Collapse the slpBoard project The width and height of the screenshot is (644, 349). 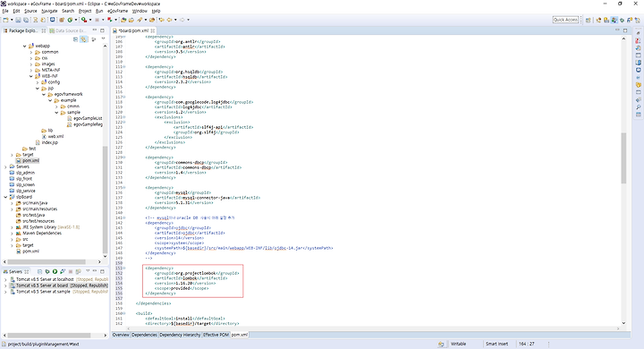coord(5,197)
